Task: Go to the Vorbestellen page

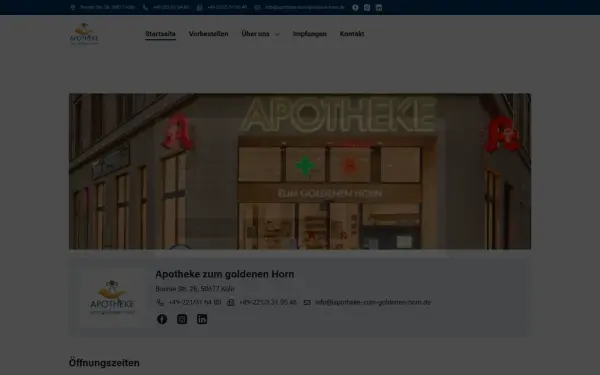Action: [x=209, y=34]
